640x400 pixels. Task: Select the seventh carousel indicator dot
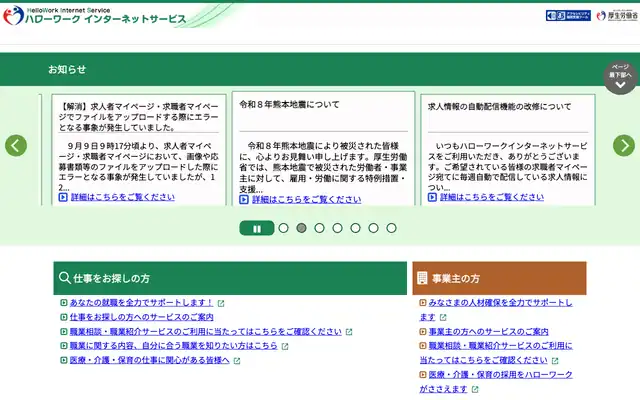click(x=391, y=228)
